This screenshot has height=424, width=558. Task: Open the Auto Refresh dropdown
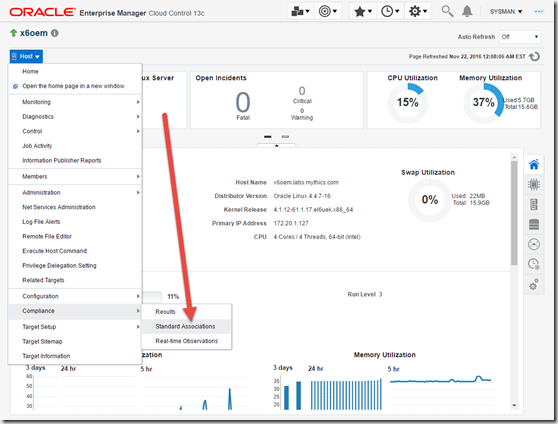(x=520, y=37)
